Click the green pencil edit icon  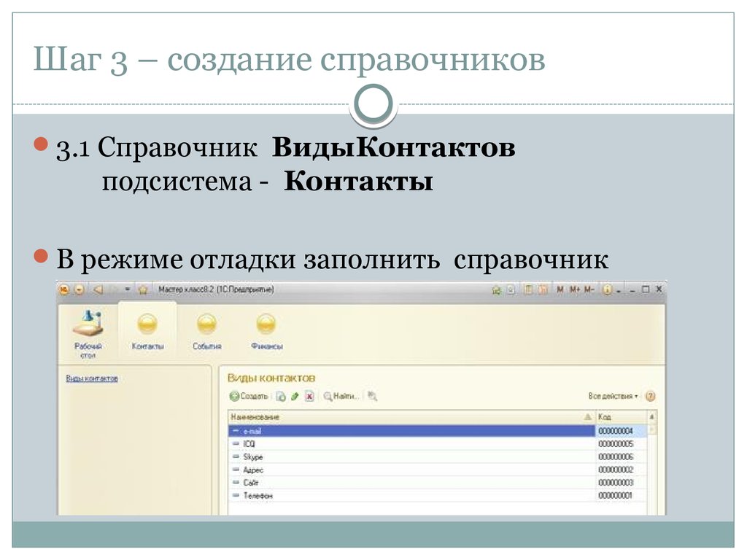[295, 396]
